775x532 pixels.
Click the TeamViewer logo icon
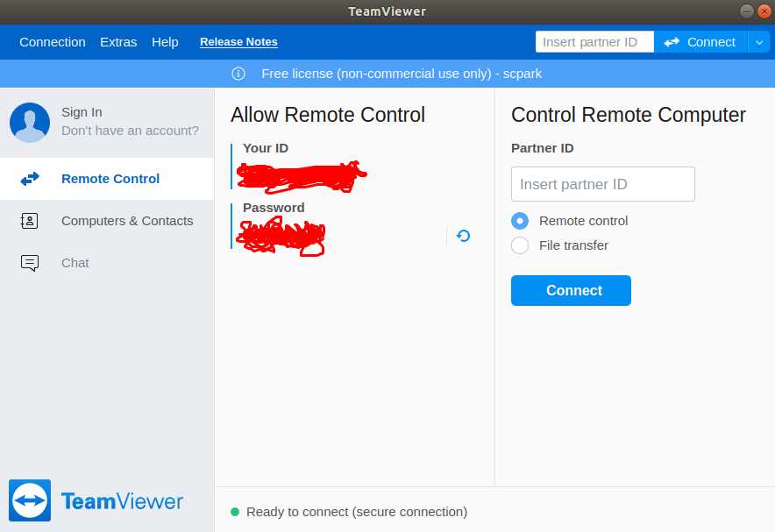click(x=30, y=500)
